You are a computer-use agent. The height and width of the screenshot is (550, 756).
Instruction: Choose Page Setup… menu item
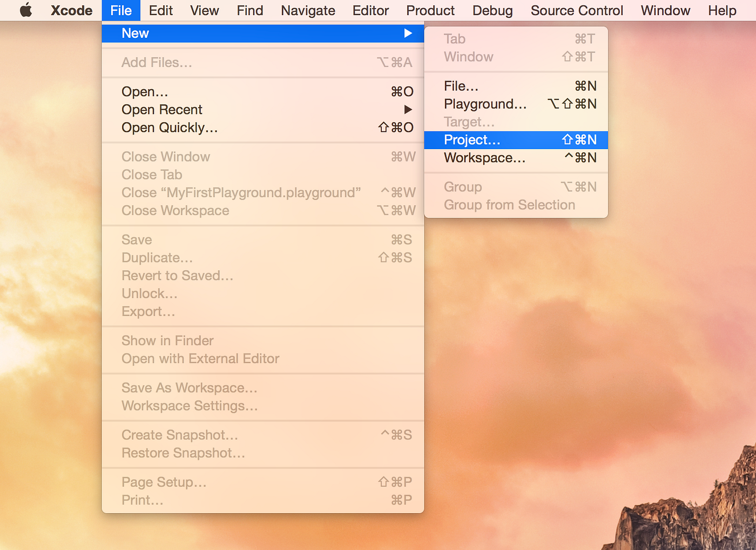pos(263,482)
